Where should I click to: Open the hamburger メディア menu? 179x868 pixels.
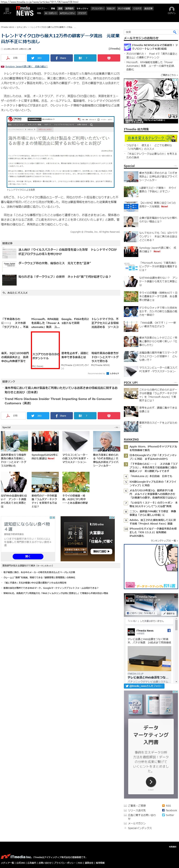[x=7, y=10]
